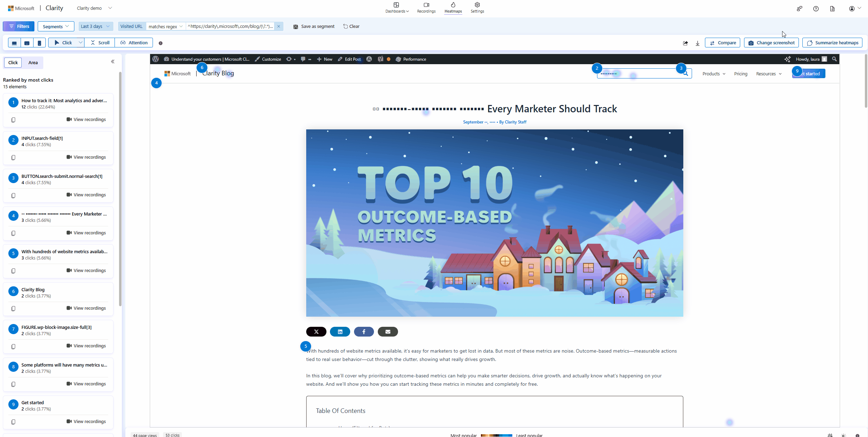868x437 pixels.
Task: Click the share heatmap icon
Action: click(x=685, y=43)
